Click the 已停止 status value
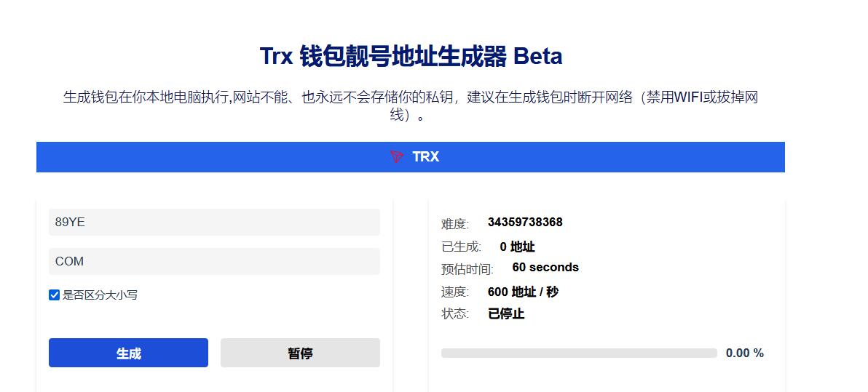Viewport: 868px width, 392px height. (506, 314)
